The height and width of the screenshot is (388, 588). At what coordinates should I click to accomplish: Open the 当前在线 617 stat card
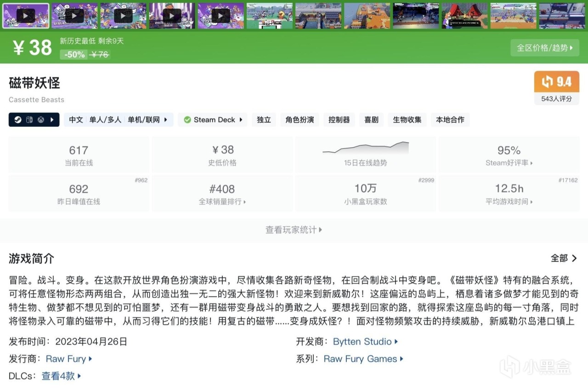[x=79, y=155]
